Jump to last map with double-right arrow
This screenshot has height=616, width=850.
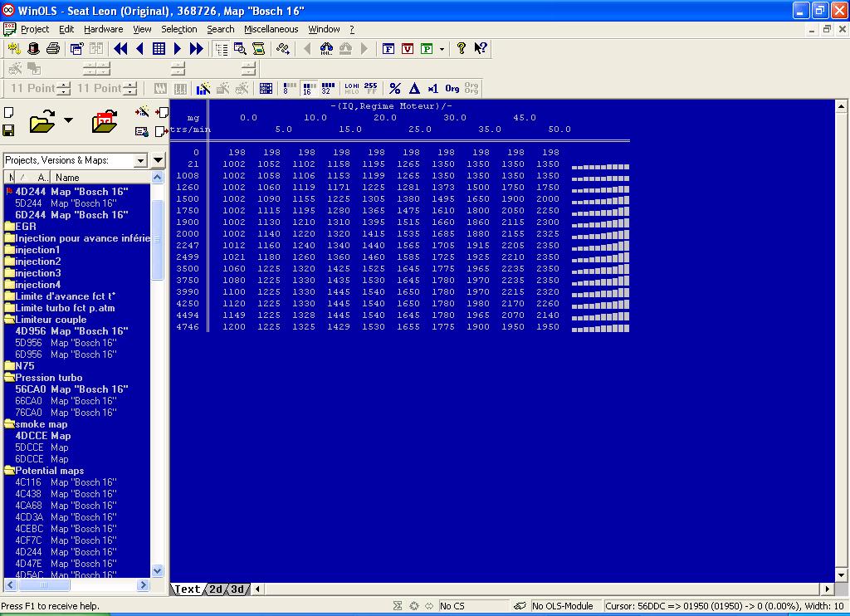pyautogui.click(x=196, y=49)
